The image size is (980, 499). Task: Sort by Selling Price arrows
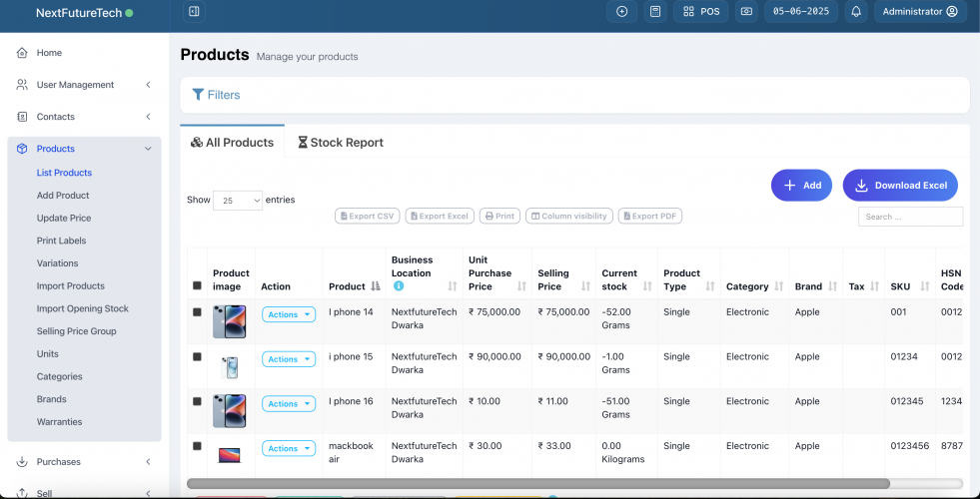click(x=585, y=286)
